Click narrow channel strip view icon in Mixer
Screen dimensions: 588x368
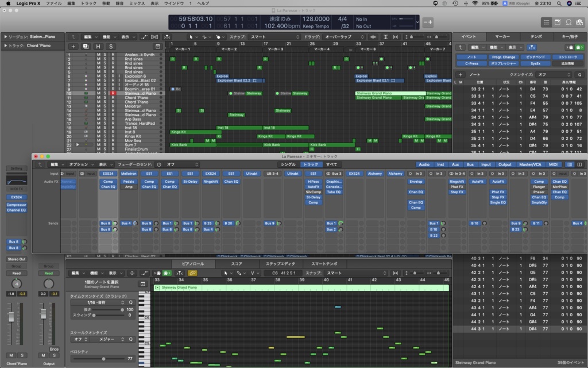tap(570, 164)
